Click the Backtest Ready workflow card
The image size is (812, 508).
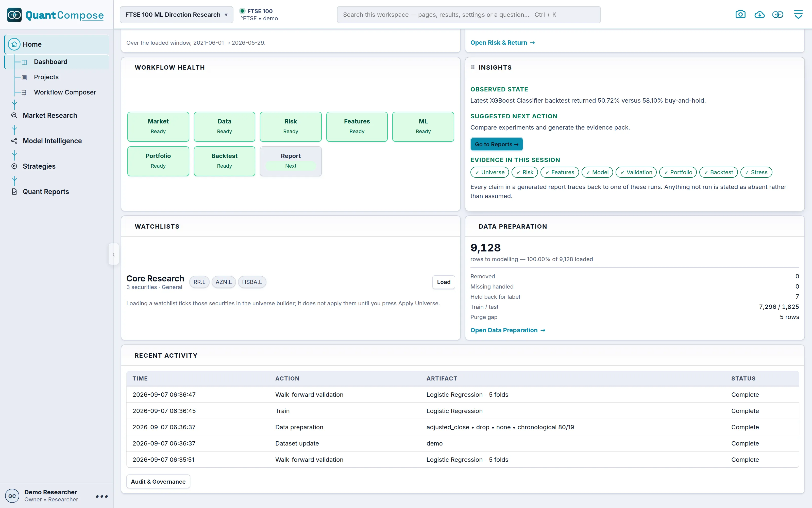pyautogui.click(x=225, y=161)
